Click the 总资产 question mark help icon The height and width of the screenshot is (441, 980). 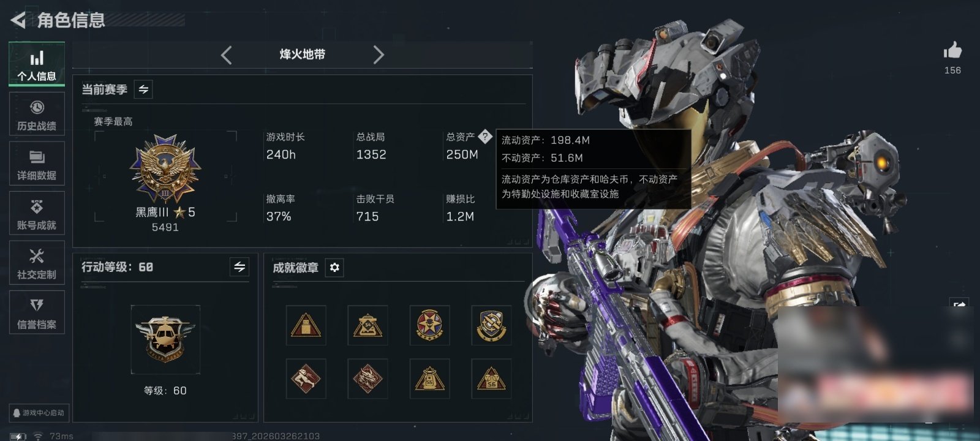(484, 137)
